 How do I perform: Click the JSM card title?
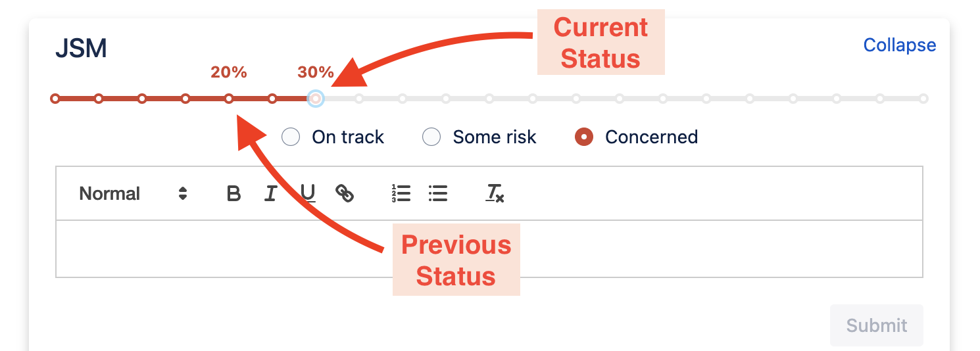81,49
